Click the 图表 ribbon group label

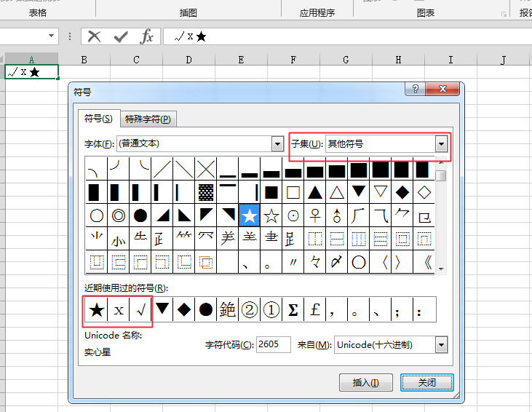[426, 13]
